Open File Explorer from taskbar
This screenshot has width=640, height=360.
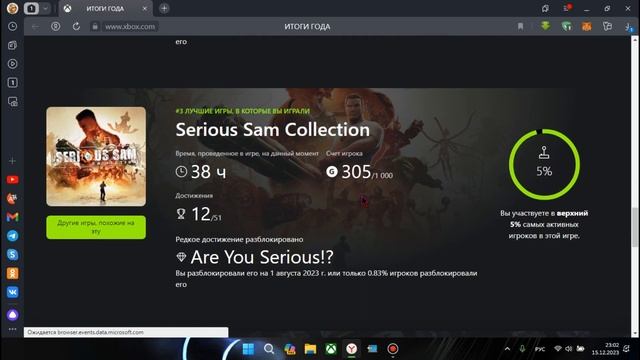(x=310, y=349)
